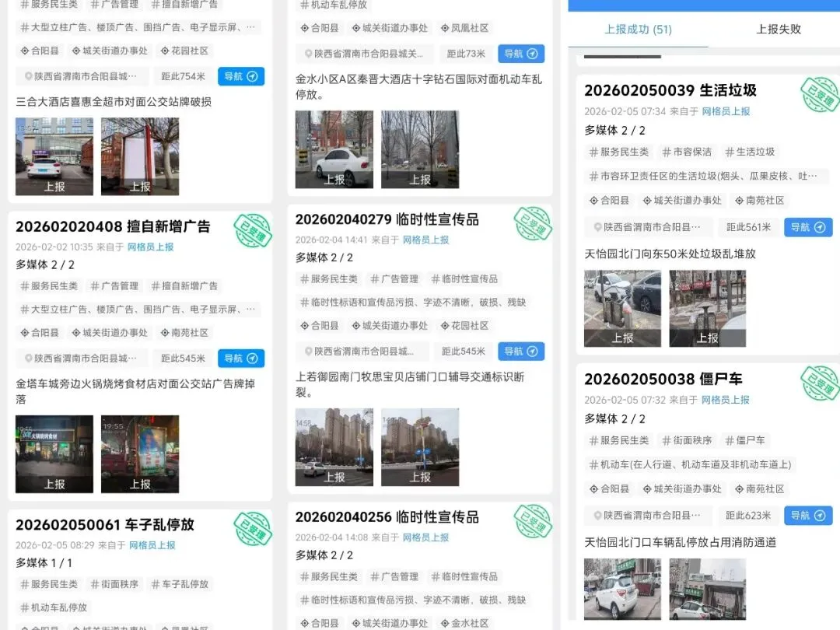Image resolution: width=840 pixels, height=630 pixels.
Task: Open report 202602040256 临时性宣传品 title
Action: coord(387,517)
